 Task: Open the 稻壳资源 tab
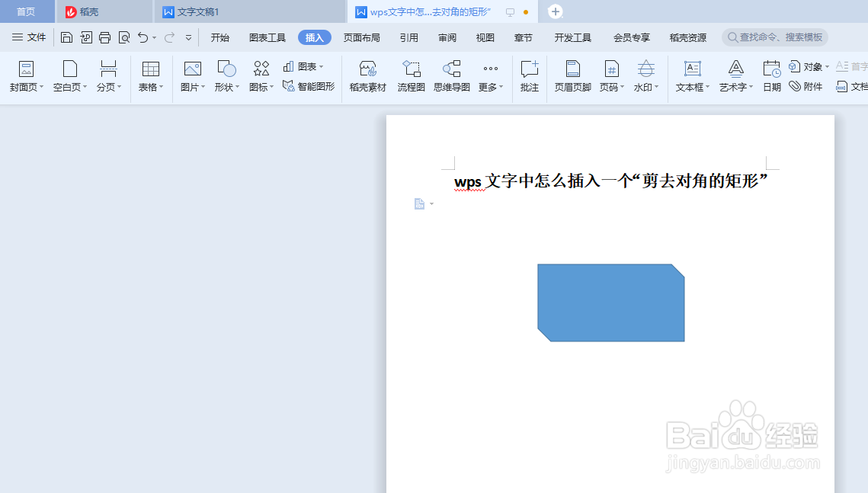tap(688, 37)
